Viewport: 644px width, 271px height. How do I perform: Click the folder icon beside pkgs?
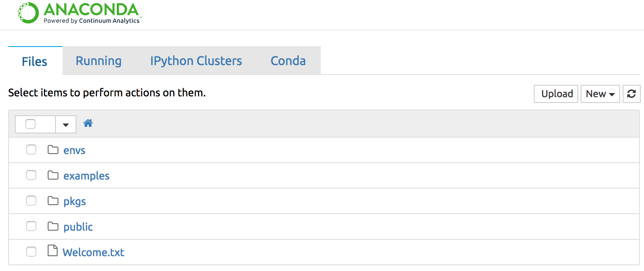point(53,201)
